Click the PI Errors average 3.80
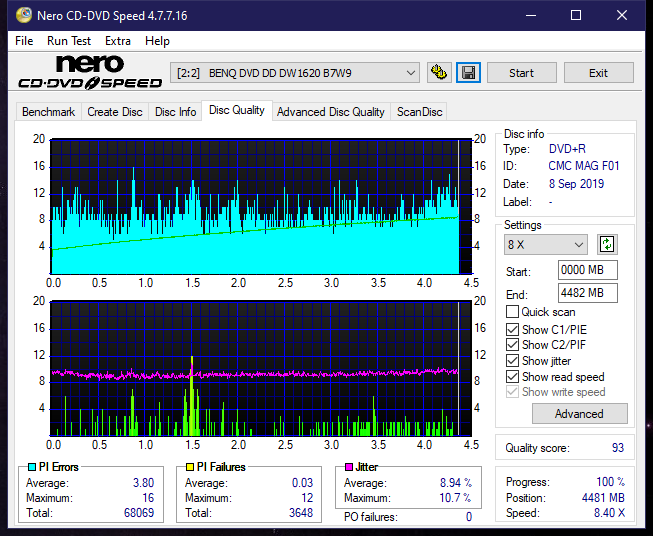 tap(143, 483)
